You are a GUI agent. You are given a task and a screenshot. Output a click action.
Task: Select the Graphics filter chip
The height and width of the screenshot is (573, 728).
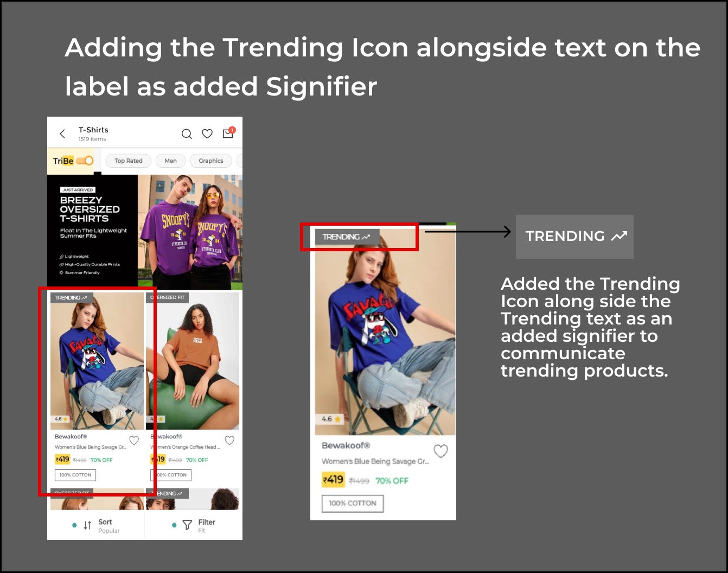tap(211, 161)
